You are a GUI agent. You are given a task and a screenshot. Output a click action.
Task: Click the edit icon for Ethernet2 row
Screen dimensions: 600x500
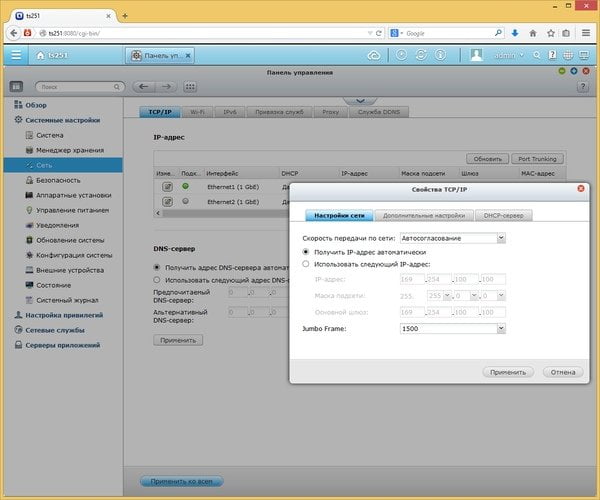click(167, 202)
